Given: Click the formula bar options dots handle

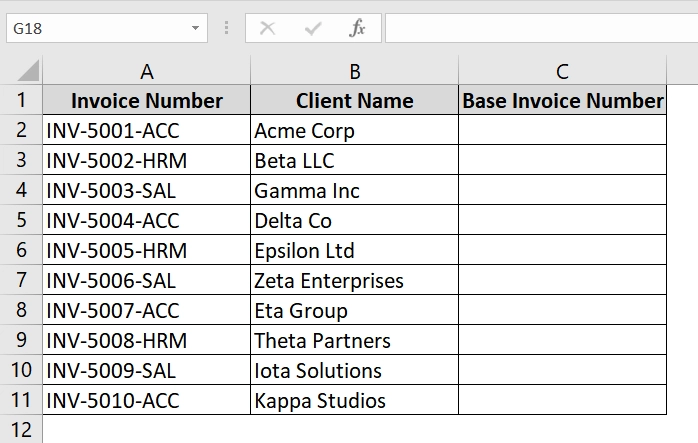Looking at the screenshot, I should pyautogui.click(x=227, y=28).
